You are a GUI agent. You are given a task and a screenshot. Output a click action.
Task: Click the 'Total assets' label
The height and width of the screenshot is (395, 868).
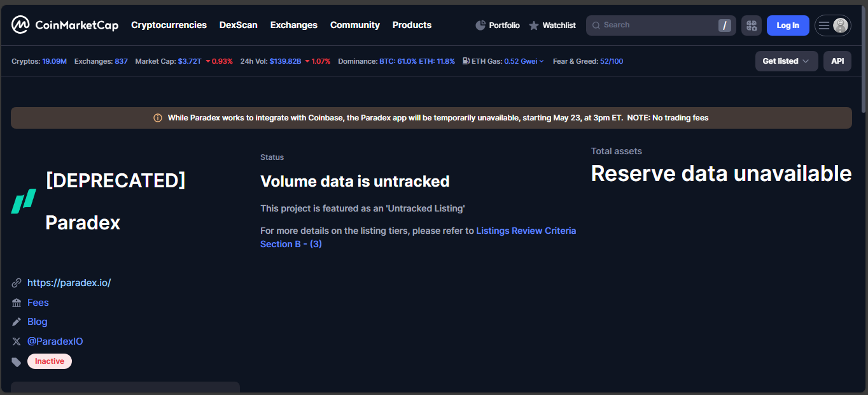(617, 151)
